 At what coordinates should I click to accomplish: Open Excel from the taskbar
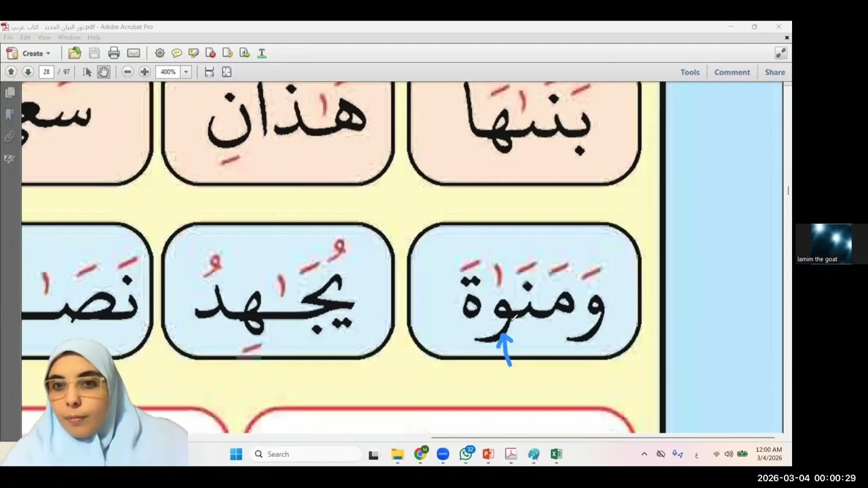556,454
